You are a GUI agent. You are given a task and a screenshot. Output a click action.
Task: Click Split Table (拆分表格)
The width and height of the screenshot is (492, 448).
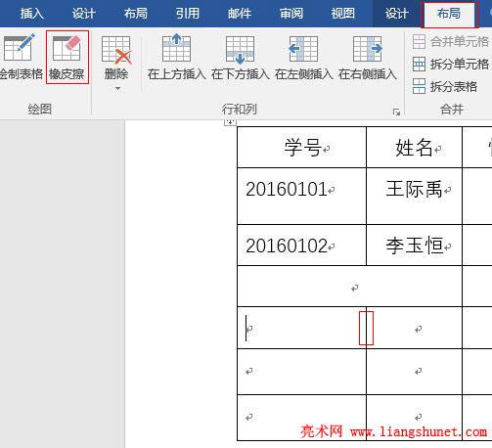[x=445, y=86]
